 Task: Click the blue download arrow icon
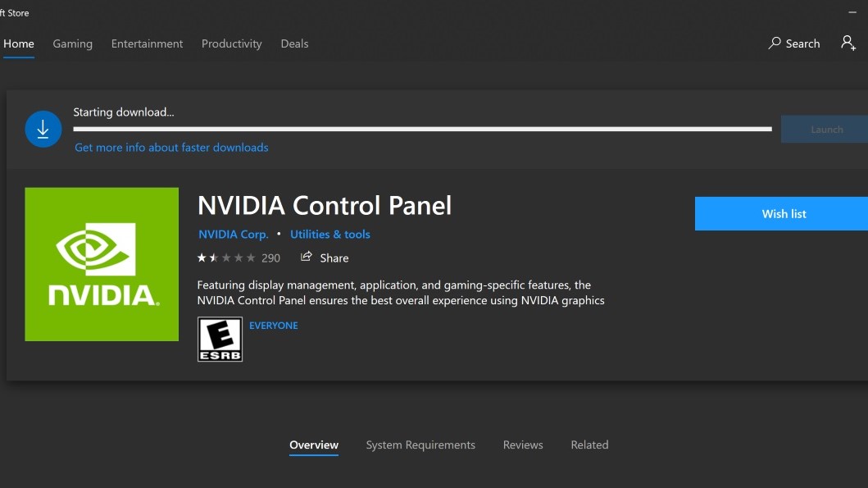(43, 130)
